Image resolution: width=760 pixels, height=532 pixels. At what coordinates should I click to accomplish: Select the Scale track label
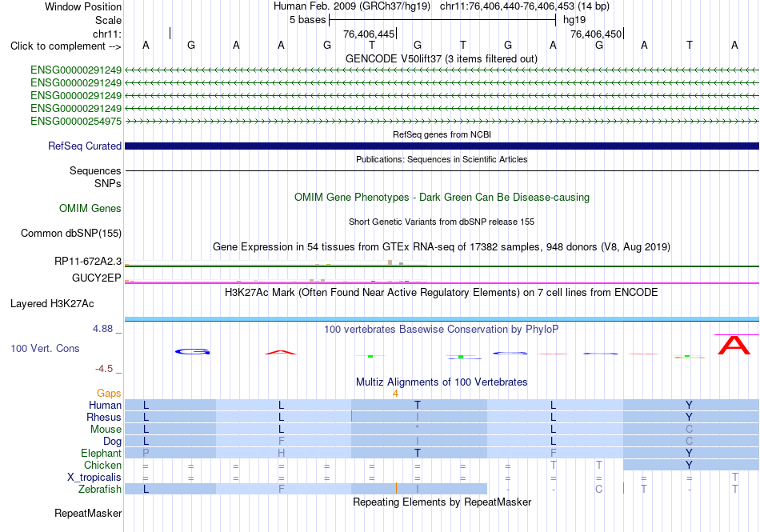108,20
